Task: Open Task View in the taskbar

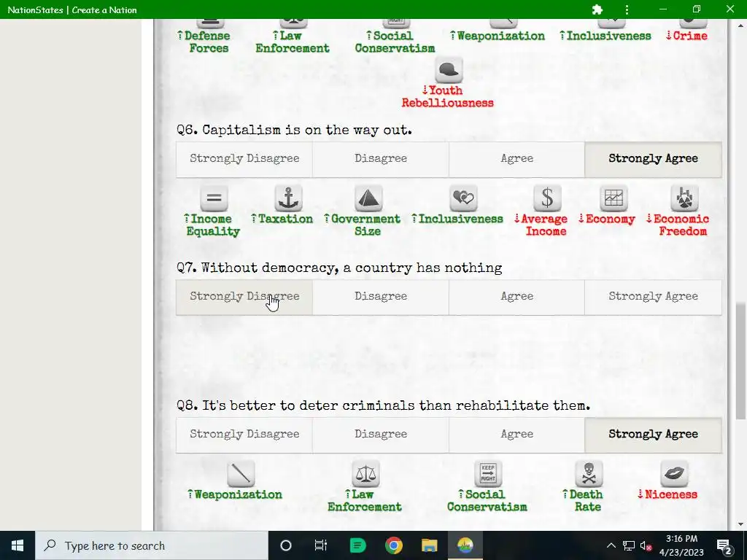Action: [321, 545]
